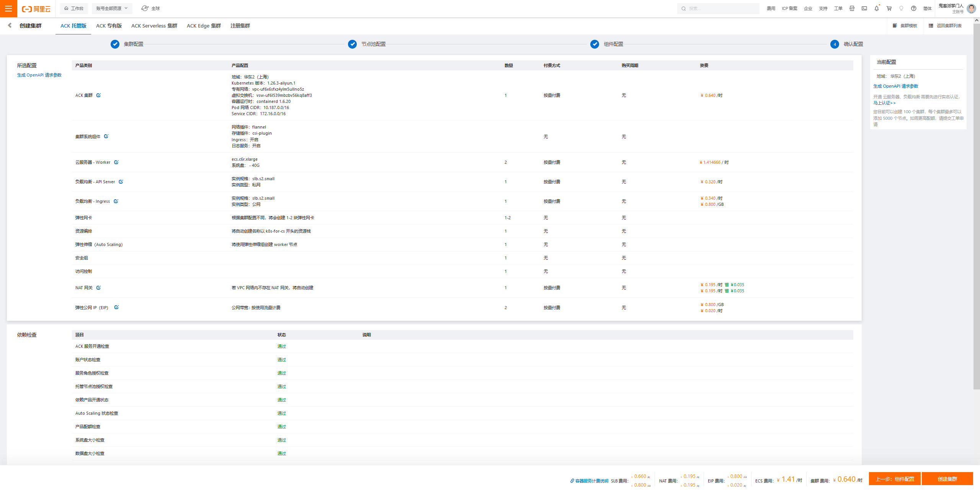This screenshot has width=980, height=492.
Task: Edit the ACK 集群 configuration
Action: pyautogui.click(x=98, y=95)
